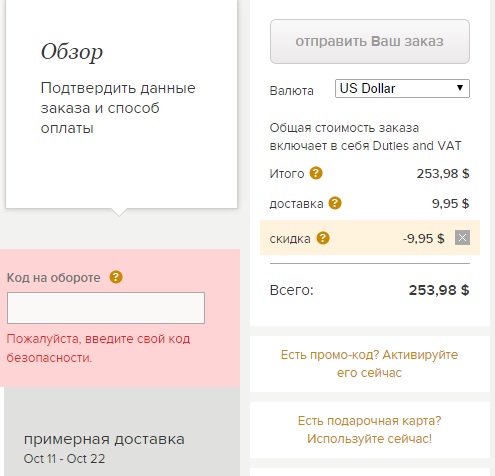Click the Duties and VAT notice text
The image size is (495, 476).
click(x=365, y=137)
